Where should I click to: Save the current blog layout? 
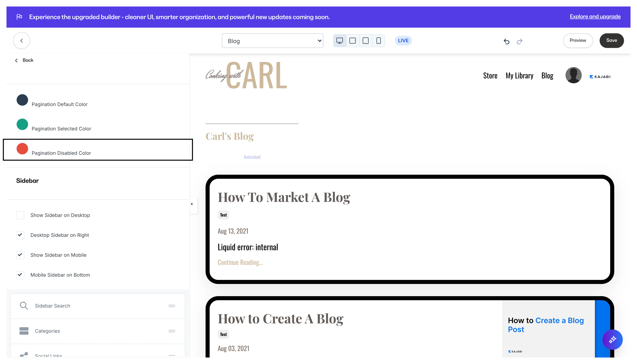pos(611,40)
